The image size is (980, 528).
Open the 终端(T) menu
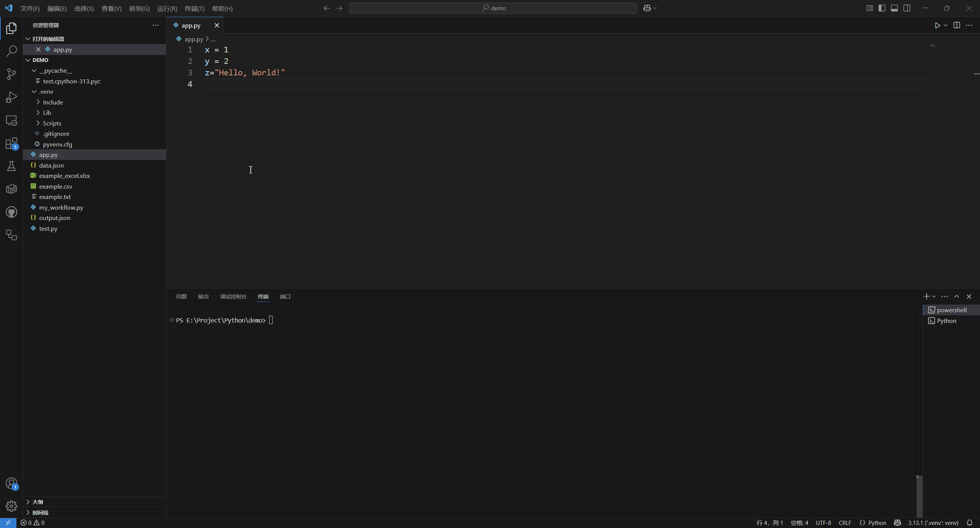(x=194, y=8)
